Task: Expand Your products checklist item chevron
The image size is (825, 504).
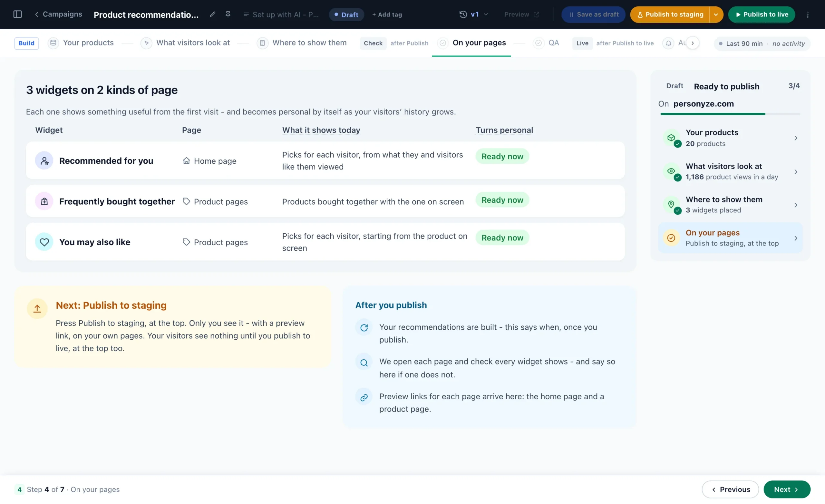Action: point(796,138)
